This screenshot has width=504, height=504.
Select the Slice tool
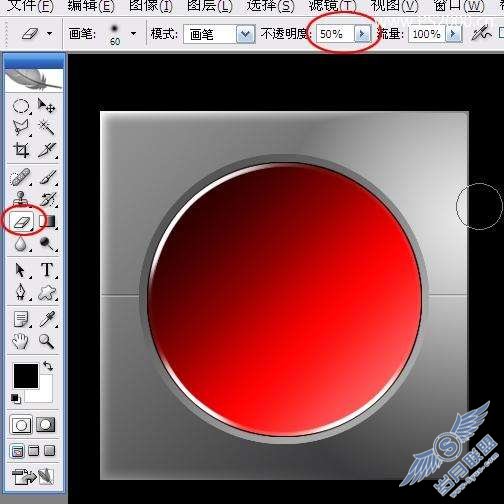46,150
